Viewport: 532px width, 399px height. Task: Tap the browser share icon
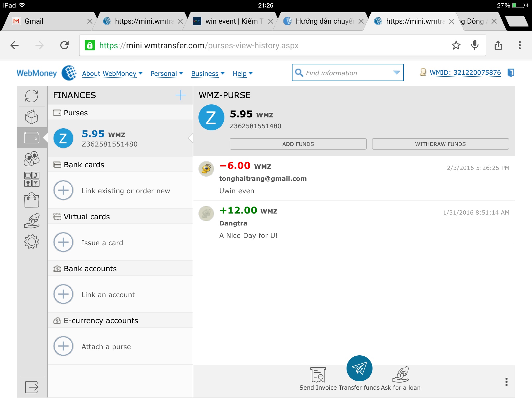498,45
